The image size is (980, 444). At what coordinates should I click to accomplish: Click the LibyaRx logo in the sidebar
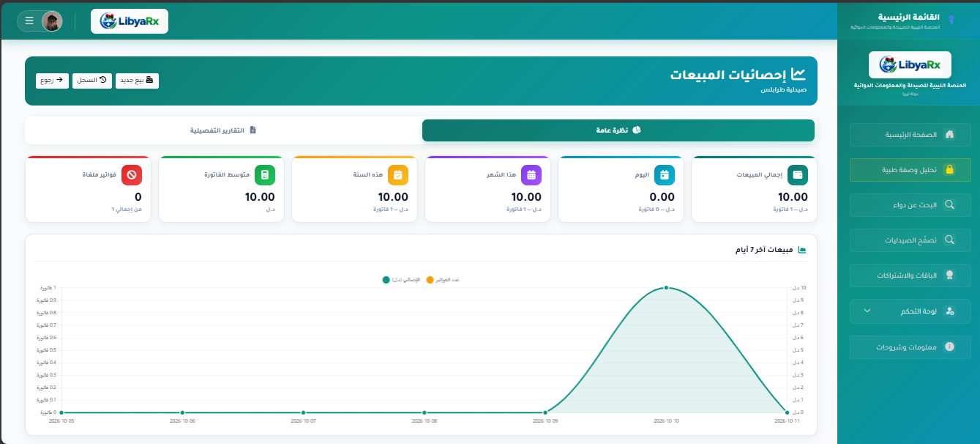click(x=910, y=64)
